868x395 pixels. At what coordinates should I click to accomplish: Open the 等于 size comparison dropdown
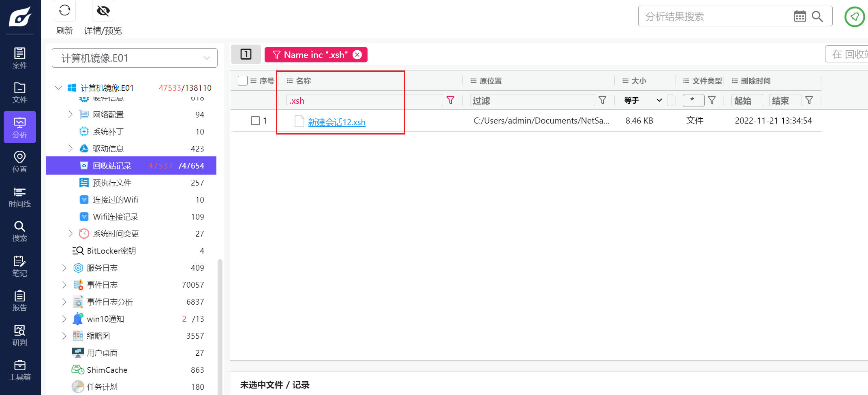[x=643, y=100]
